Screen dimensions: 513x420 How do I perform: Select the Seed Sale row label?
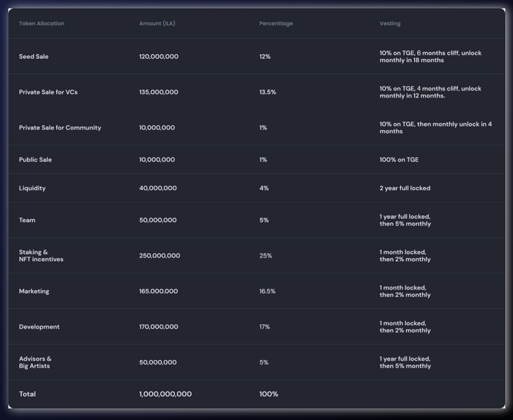(33, 56)
